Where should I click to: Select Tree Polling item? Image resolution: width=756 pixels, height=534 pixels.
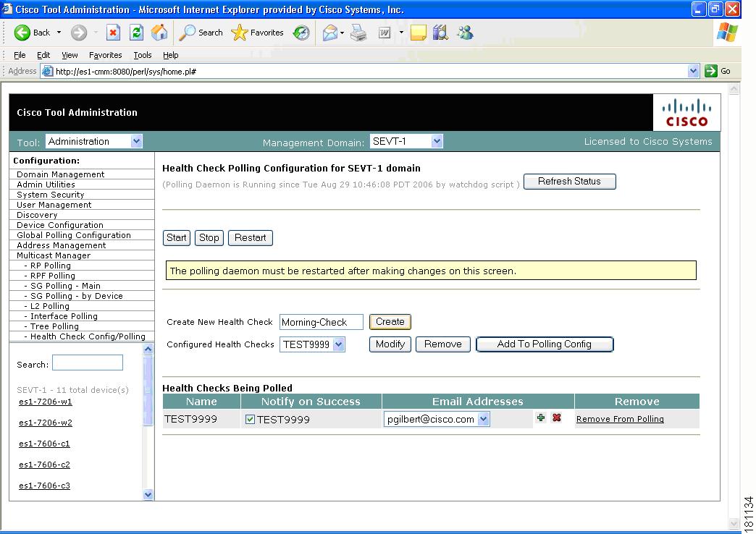coord(54,326)
